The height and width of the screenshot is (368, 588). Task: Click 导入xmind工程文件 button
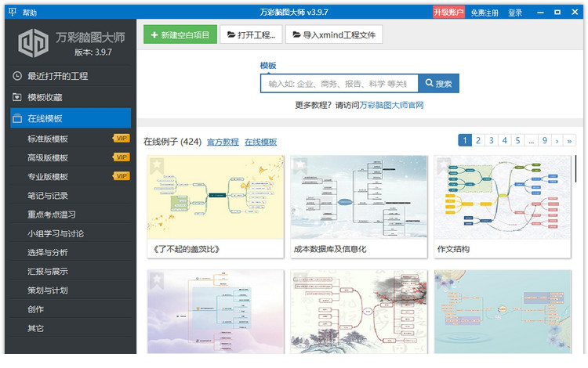(x=334, y=34)
